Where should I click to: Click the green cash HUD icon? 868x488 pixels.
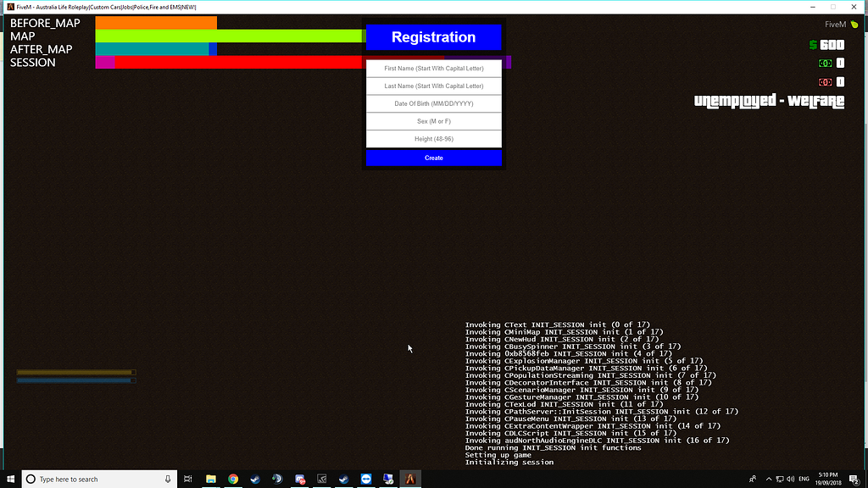[x=825, y=63]
